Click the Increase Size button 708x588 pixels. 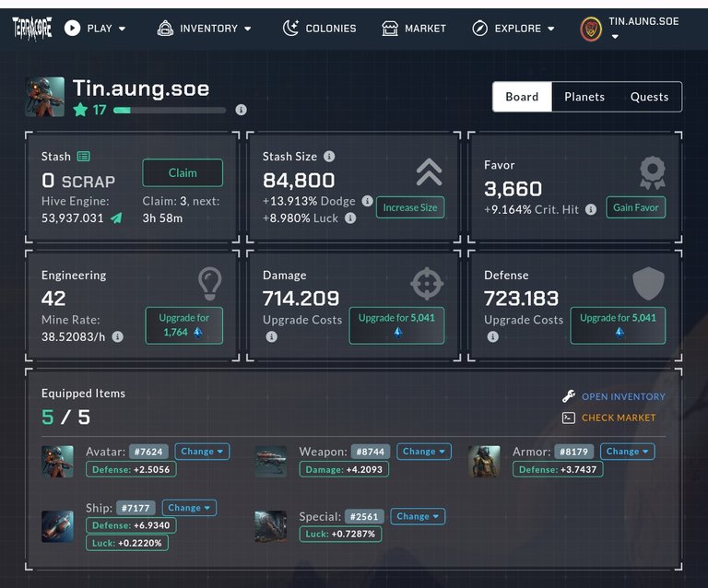[x=410, y=207]
